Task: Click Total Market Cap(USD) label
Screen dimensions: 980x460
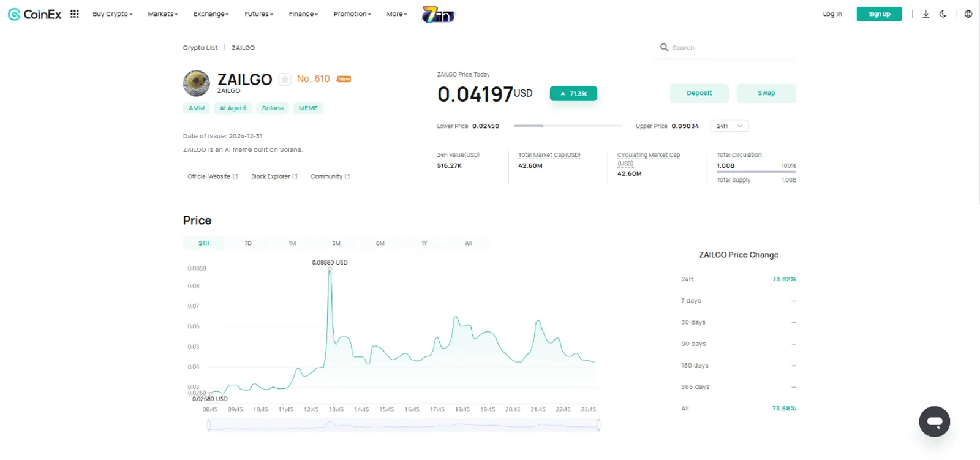Action: point(549,155)
